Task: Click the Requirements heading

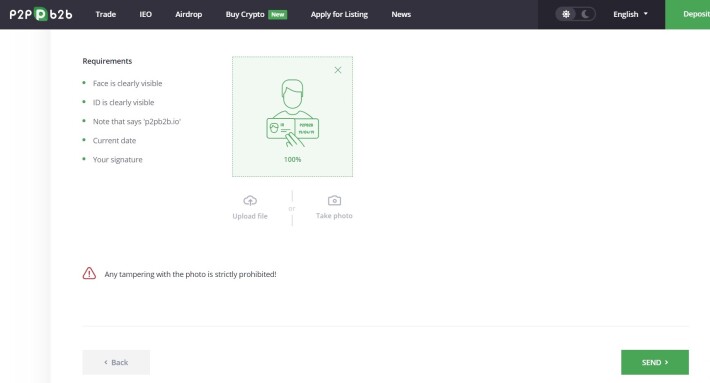Action: (x=107, y=61)
